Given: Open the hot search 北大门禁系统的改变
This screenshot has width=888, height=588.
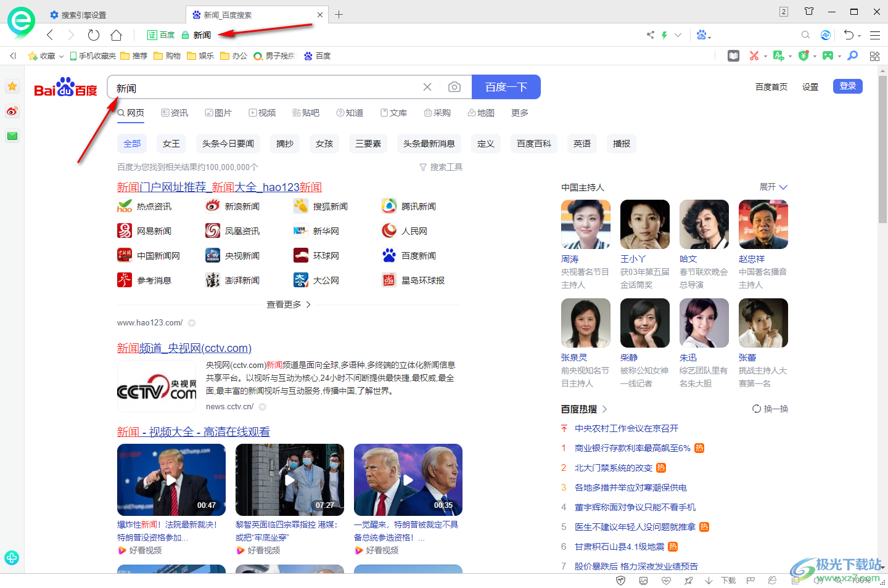Looking at the screenshot, I should (x=614, y=468).
